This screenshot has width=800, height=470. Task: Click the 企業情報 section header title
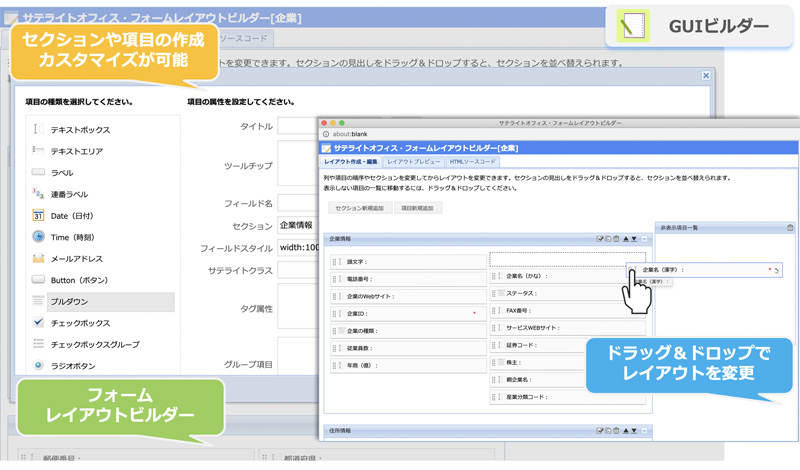point(340,239)
